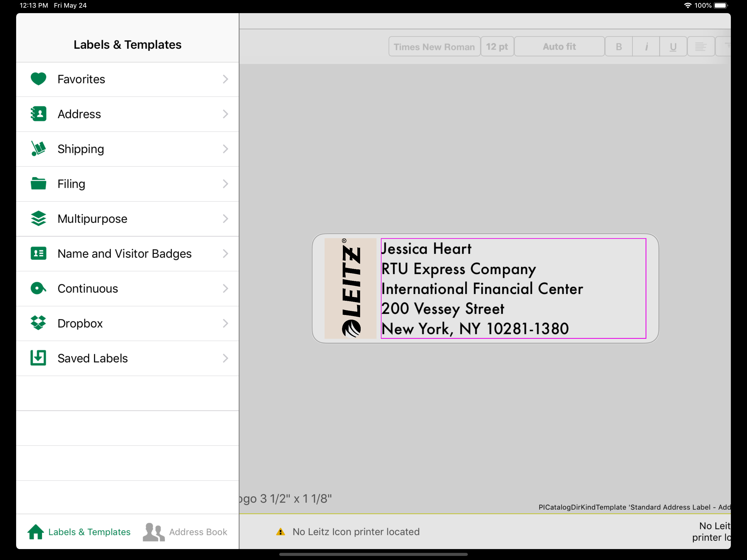747x560 pixels.
Task: Open the Address label category
Action: (127, 114)
